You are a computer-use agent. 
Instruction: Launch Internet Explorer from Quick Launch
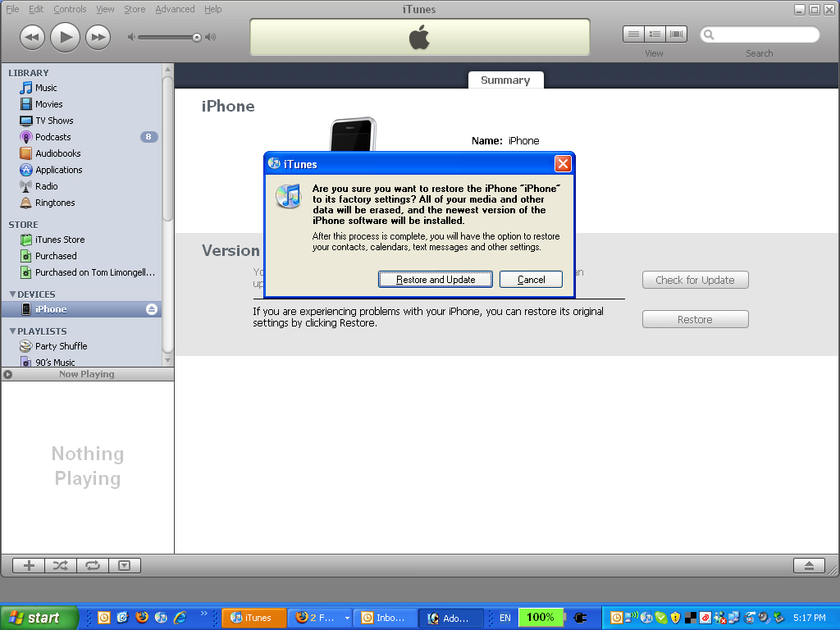click(180, 617)
